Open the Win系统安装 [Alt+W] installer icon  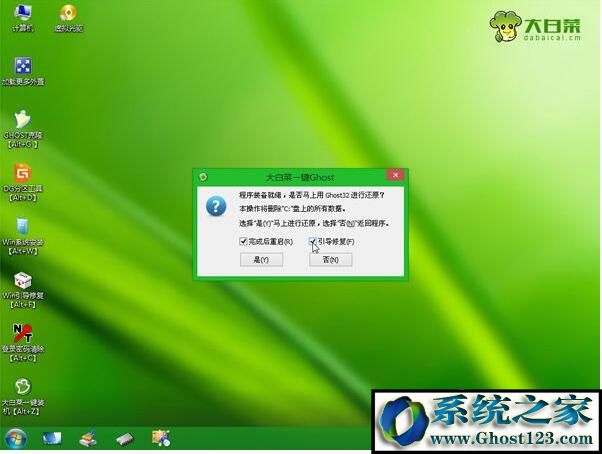pos(23,236)
